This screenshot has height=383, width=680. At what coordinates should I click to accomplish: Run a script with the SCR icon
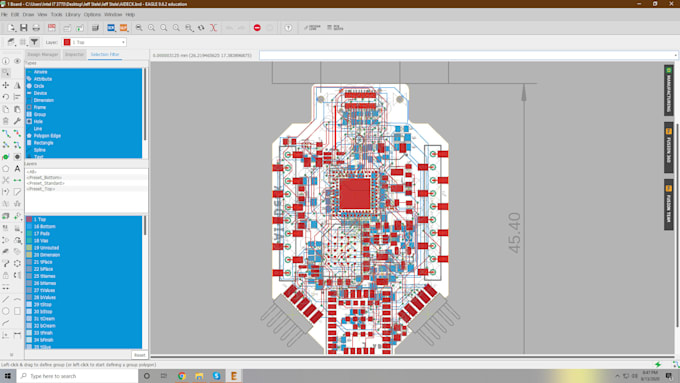point(111,28)
